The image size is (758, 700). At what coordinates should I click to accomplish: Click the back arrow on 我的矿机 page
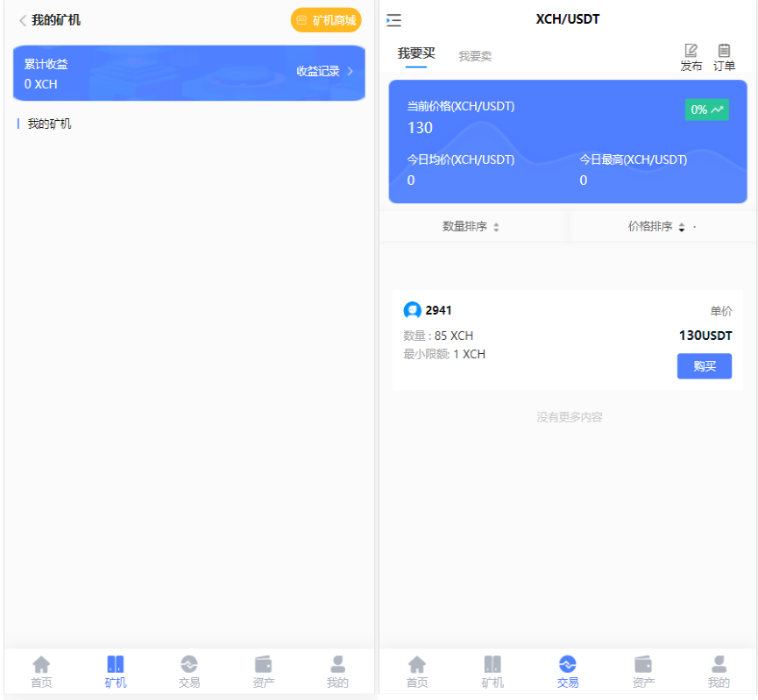pos(20,19)
